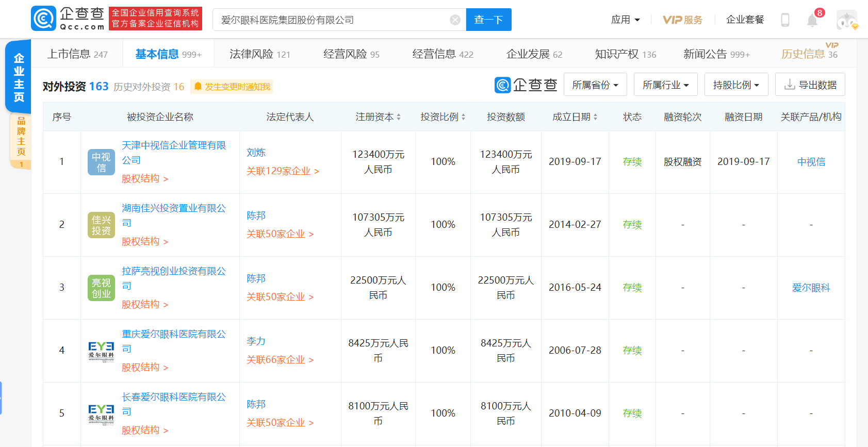
Task: Open legal representative 李力 link
Action: pyautogui.click(x=256, y=341)
